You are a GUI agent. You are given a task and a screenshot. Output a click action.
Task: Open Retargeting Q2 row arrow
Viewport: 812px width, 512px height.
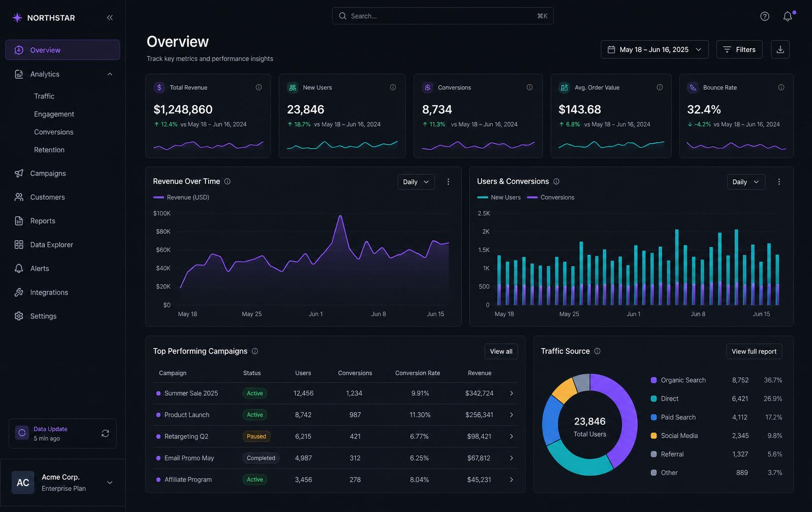pos(511,436)
